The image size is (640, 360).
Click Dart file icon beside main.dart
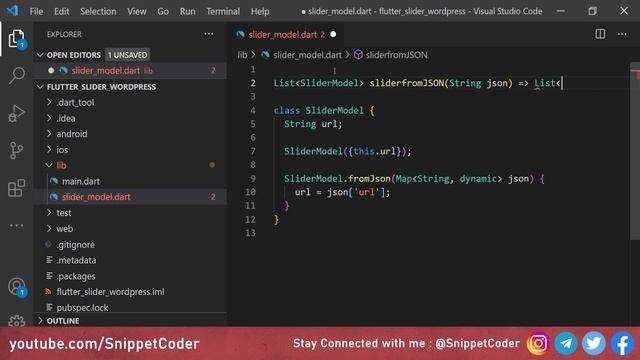coord(53,181)
